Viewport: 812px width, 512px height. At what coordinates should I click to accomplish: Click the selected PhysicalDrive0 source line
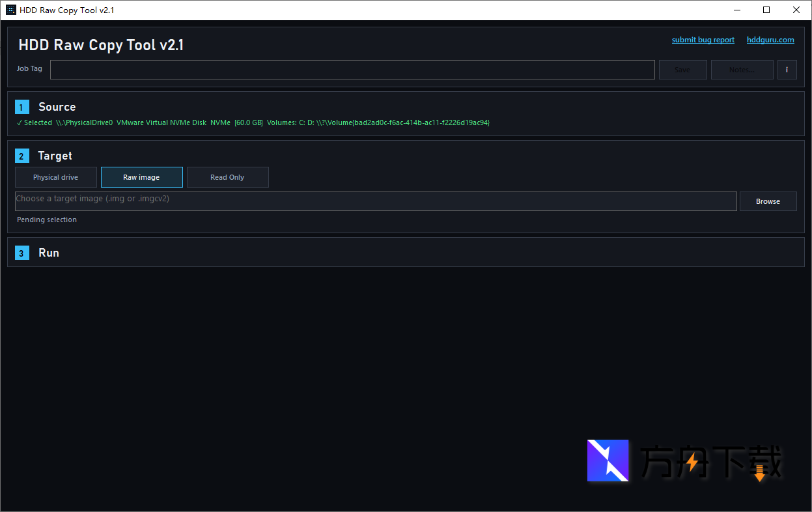(x=254, y=122)
